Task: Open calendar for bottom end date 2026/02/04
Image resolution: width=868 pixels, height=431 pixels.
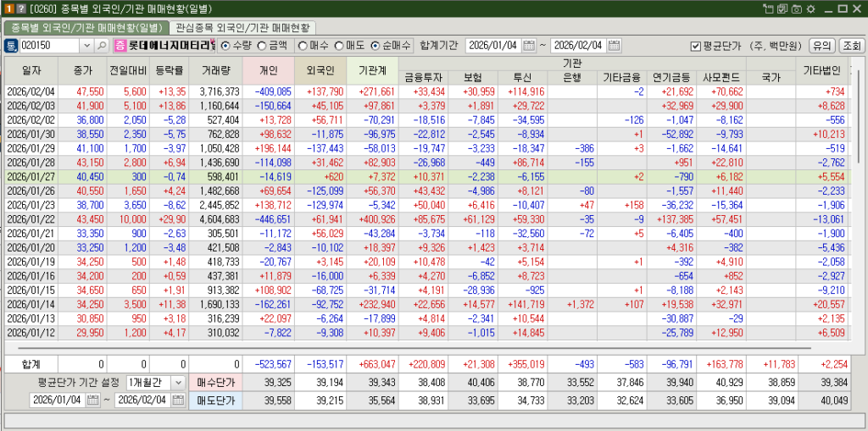Action: (178, 400)
